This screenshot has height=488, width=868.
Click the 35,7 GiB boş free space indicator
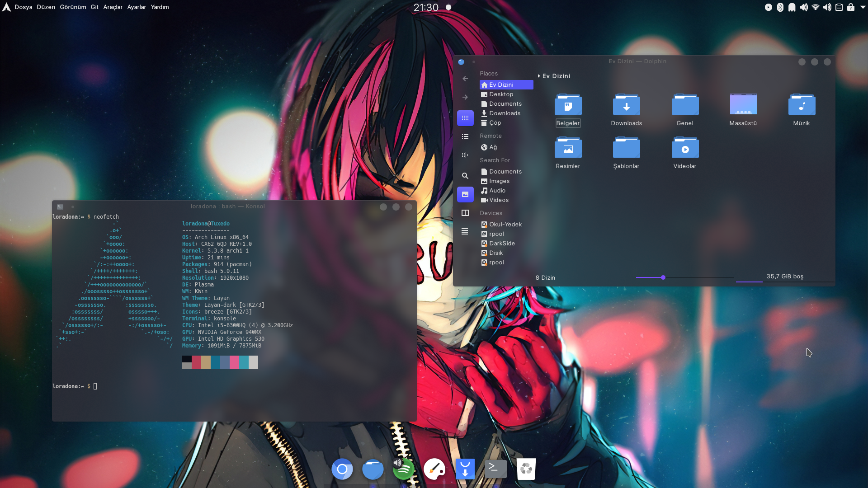point(785,277)
